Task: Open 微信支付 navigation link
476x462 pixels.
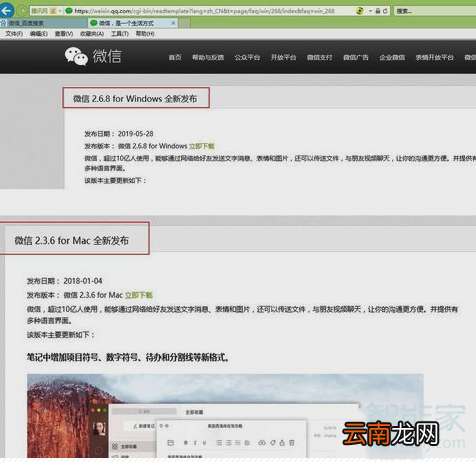Action: tap(320, 57)
